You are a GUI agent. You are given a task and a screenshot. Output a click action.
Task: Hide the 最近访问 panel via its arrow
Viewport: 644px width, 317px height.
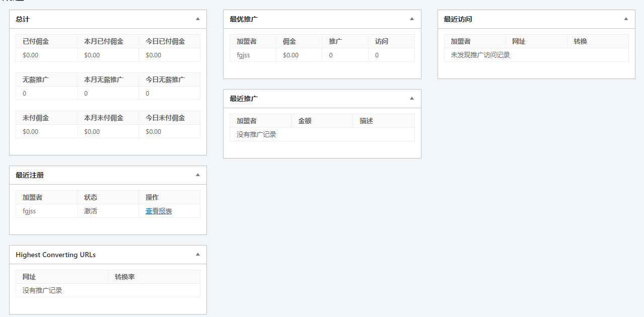coord(626,19)
